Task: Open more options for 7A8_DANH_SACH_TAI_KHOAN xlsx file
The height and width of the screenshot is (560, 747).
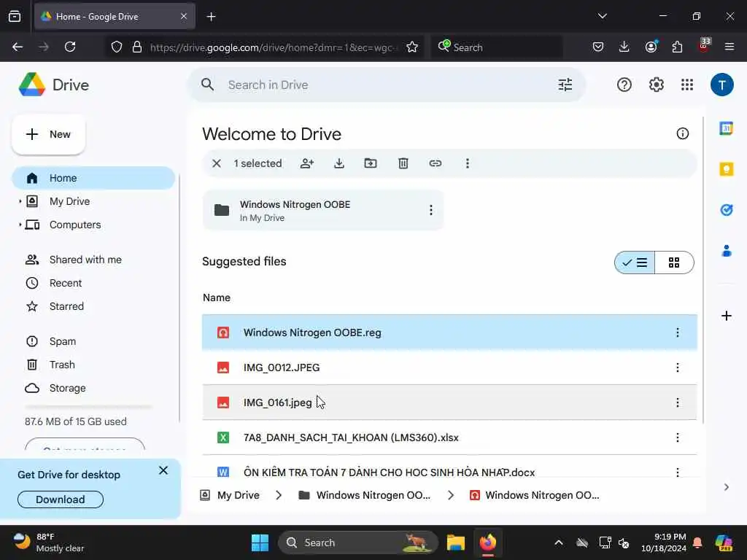Action: (x=677, y=437)
